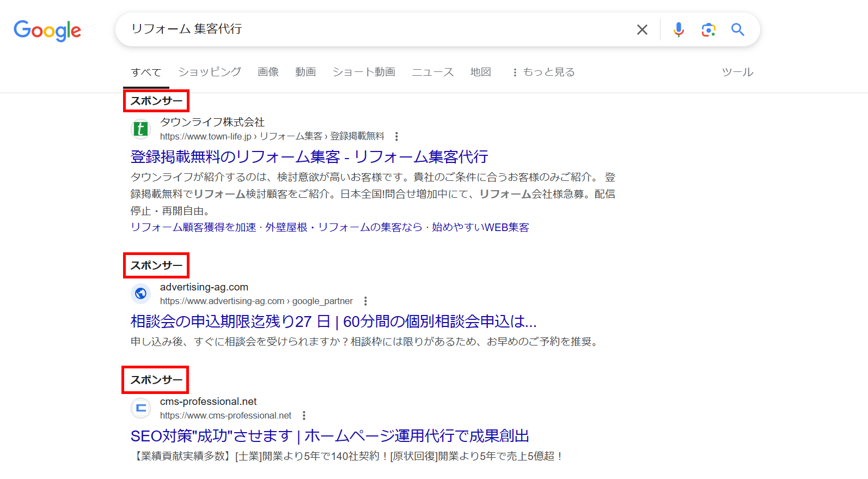
Task: Click the description starting タウンライフが紹介するのは
Action: (x=373, y=194)
